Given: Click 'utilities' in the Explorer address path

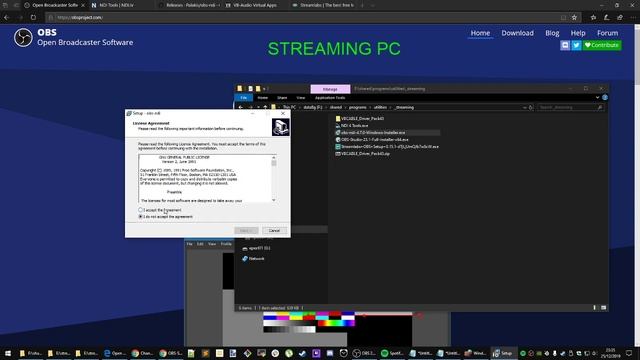Looking at the screenshot, I should [380, 107].
